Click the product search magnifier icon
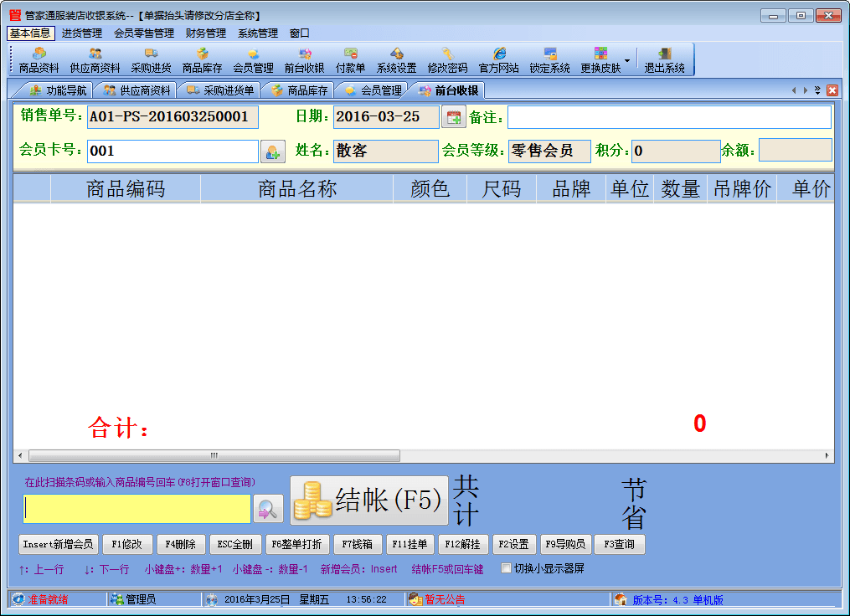This screenshot has height=616, width=850. (268, 509)
